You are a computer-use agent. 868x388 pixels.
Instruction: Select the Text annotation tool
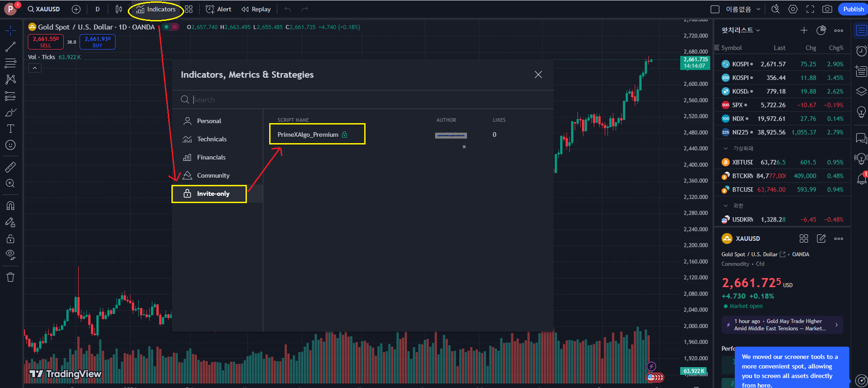(x=10, y=129)
